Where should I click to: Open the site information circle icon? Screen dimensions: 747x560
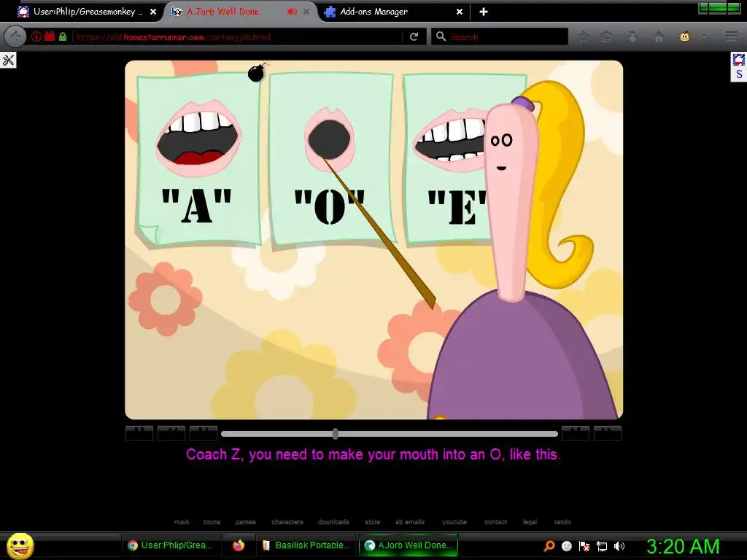[36, 36]
